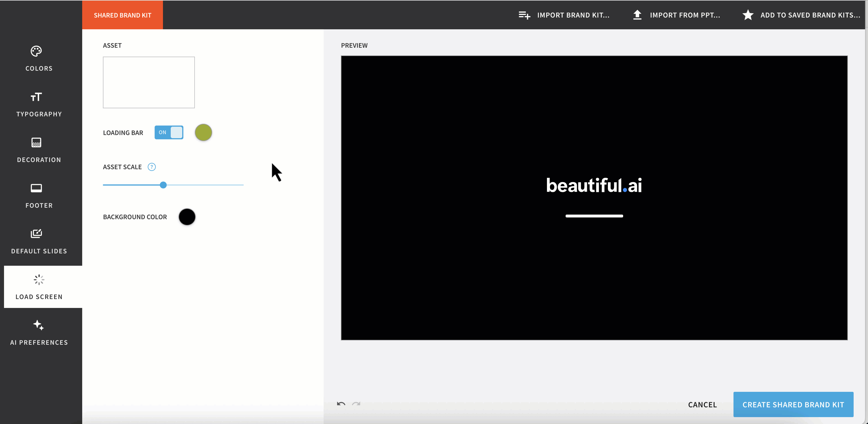The image size is (868, 424).
Task: Click Create Shared Brand Kit button
Action: pos(794,404)
